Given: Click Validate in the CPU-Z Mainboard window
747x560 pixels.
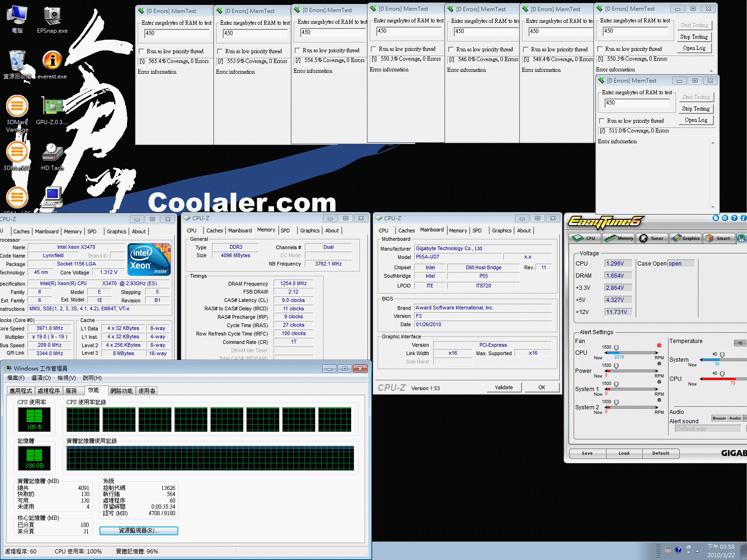Looking at the screenshot, I should (x=504, y=387).
